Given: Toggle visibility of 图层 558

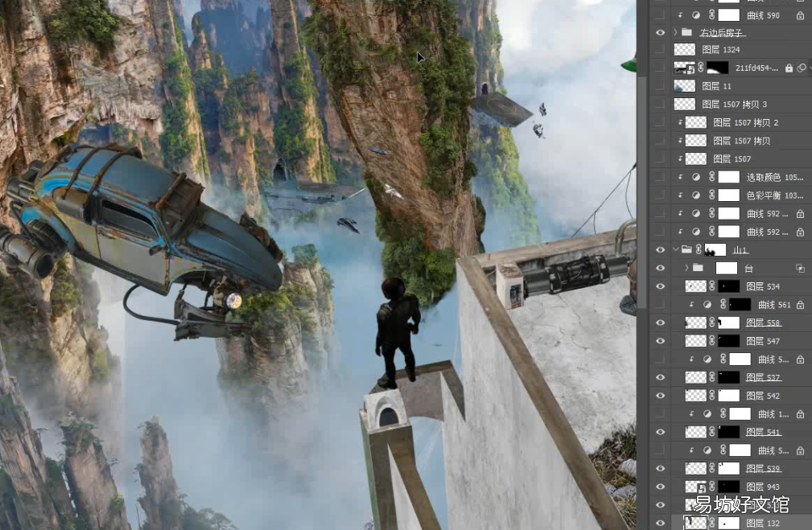Looking at the screenshot, I should point(660,323).
